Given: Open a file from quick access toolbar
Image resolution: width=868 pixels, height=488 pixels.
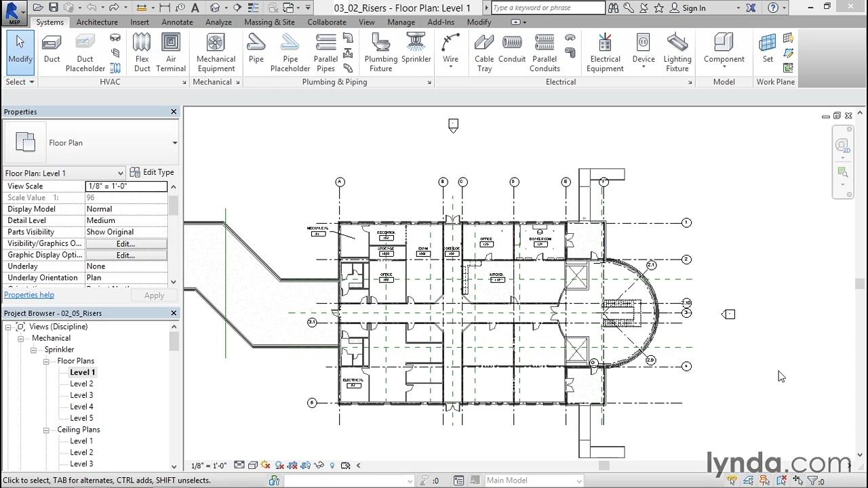Looking at the screenshot, I should (x=38, y=8).
